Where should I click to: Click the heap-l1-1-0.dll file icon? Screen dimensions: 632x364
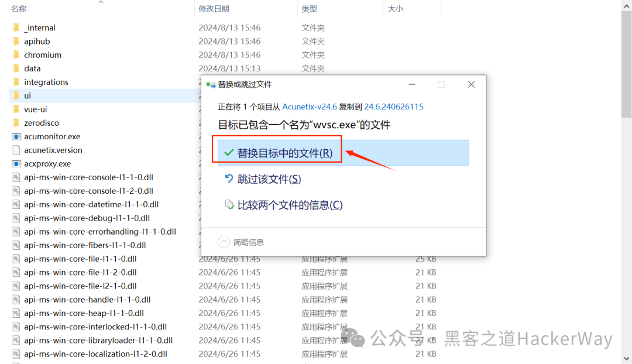pos(16,313)
